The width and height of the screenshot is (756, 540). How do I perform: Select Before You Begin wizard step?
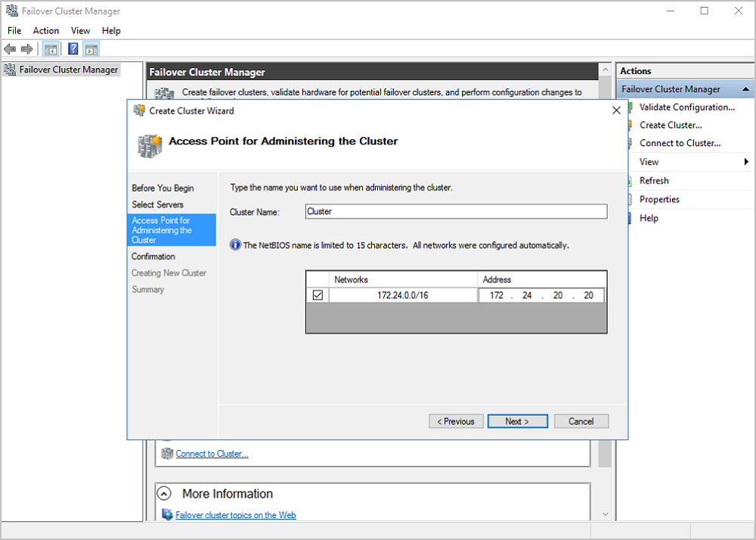click(x=163, y=188)
